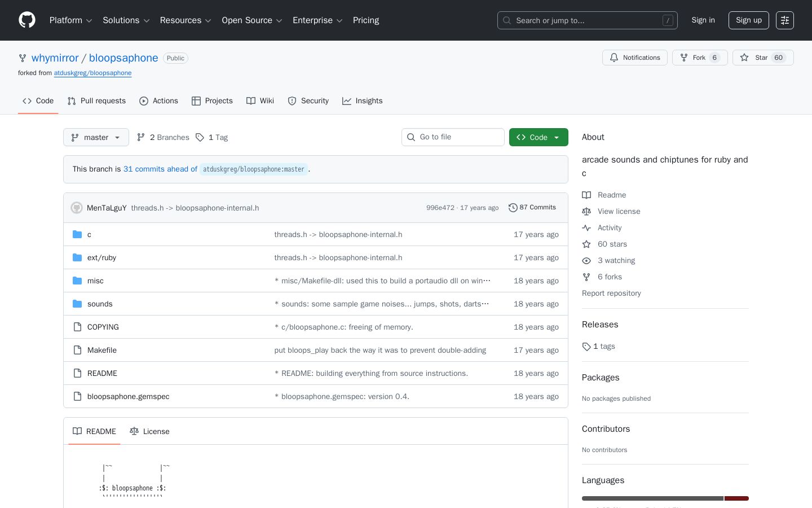Open the Wiki tab
The height and width of the screenshot is (508, 812).
tap(260, 101)
